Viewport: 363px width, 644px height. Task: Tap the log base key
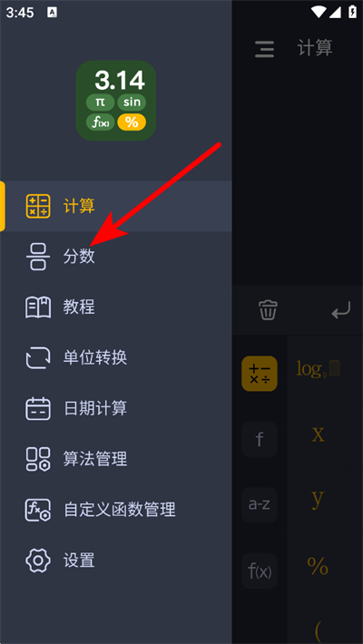tap(319, 369)
